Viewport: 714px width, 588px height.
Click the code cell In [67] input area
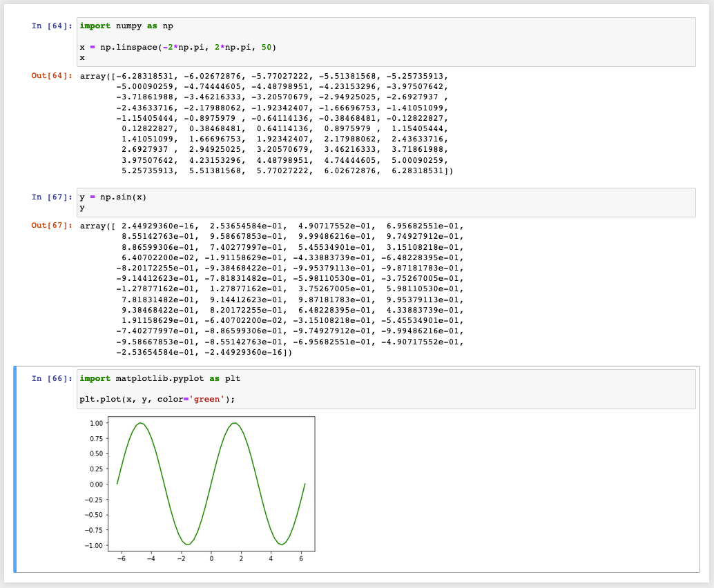(386, 202)
